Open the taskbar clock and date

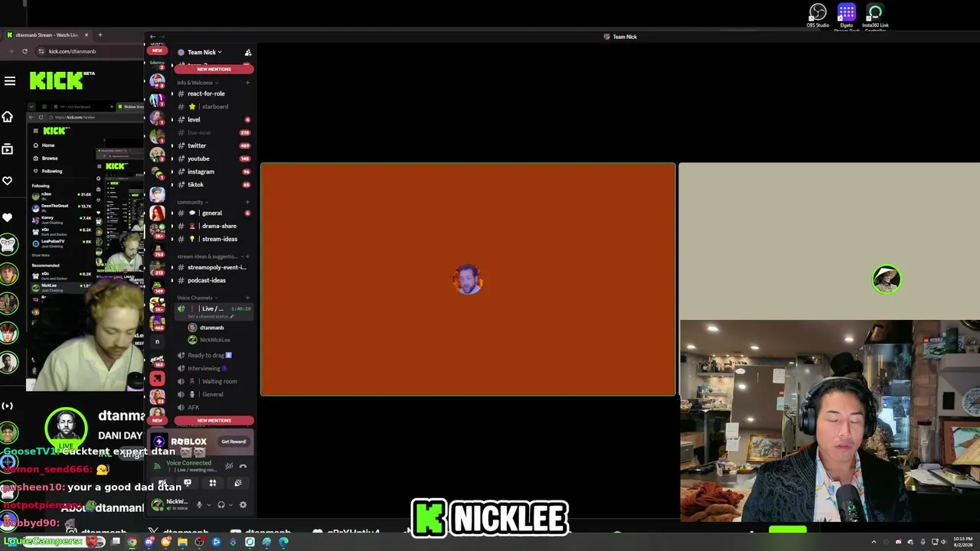[962, 543]
